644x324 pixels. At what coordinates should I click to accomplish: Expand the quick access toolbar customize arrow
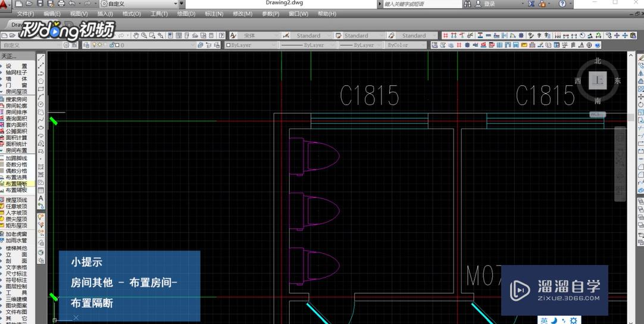tap(182, 4)
